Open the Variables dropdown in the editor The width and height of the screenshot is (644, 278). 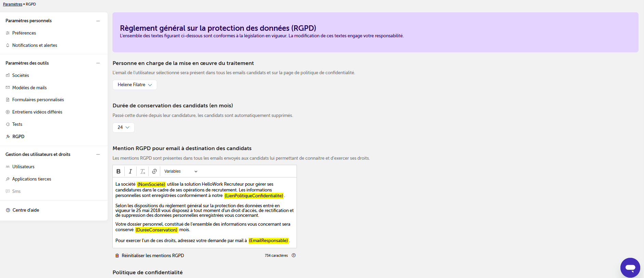(181, 171)
